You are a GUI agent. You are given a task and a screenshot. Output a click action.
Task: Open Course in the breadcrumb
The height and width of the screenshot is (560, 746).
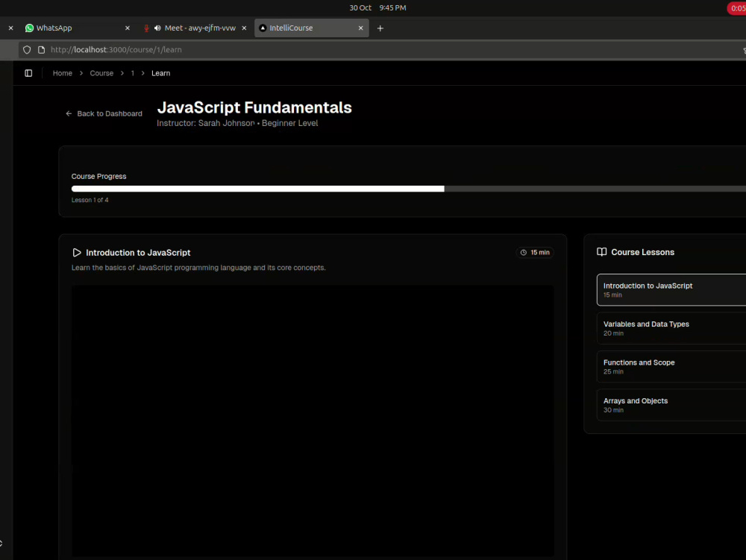[101, 73]
